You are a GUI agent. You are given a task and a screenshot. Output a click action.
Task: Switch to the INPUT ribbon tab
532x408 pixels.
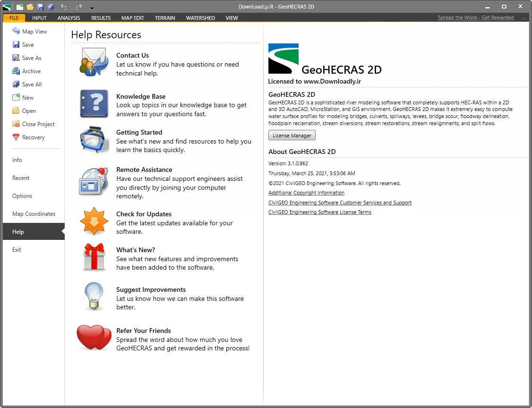(39, 18)
